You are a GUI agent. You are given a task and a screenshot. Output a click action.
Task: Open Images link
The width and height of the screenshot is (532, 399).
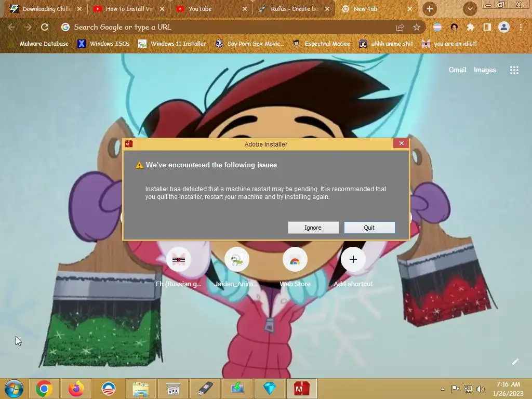(x=485, y=70)
